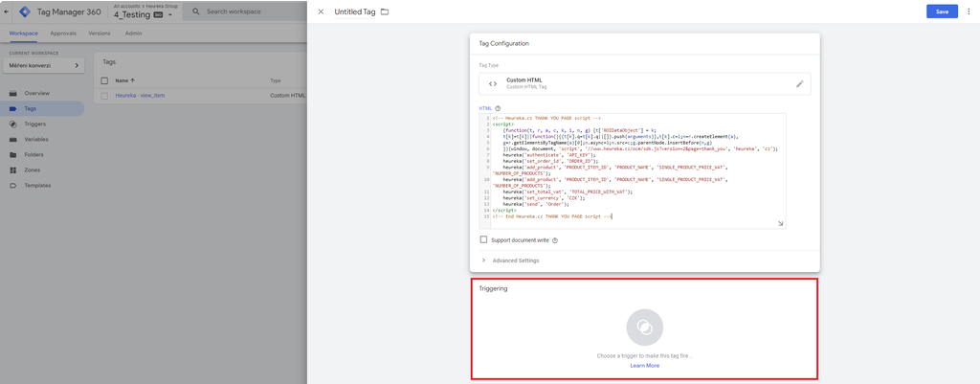This screenshot has width=980, height=384.
Task: Open the Heureka - view_item tag
Action: [140, 96]
